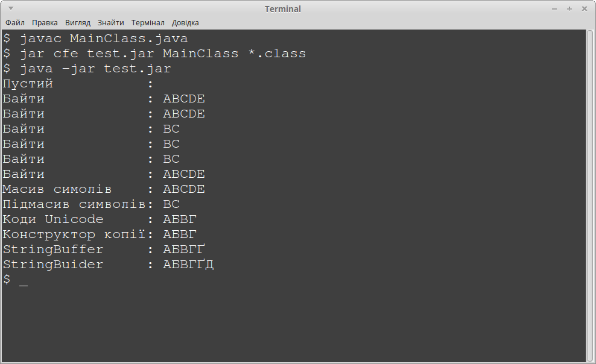This screenshot has width=596, height=364.
Task: Maximize the Terminal window
Action: tap(569, 9)
